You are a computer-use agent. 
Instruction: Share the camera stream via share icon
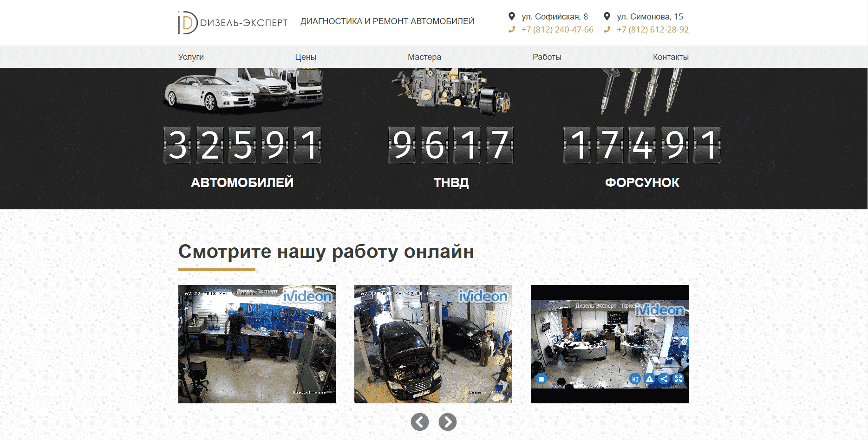coord(664,379)
